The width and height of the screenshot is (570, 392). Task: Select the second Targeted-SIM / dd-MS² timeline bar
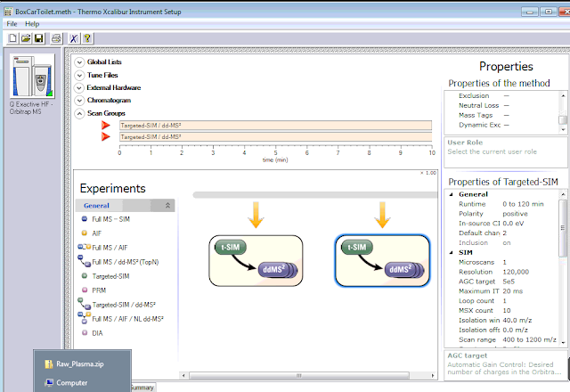click(275, 136)
